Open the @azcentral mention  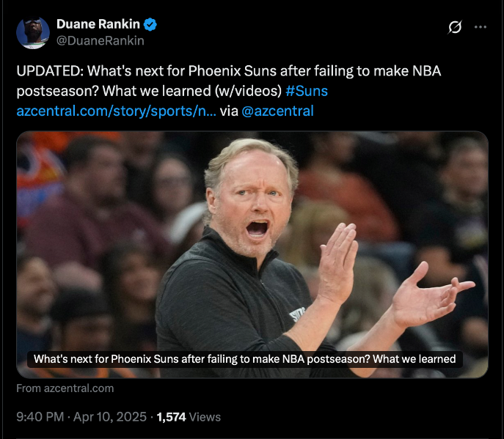(x=277, y=111)
